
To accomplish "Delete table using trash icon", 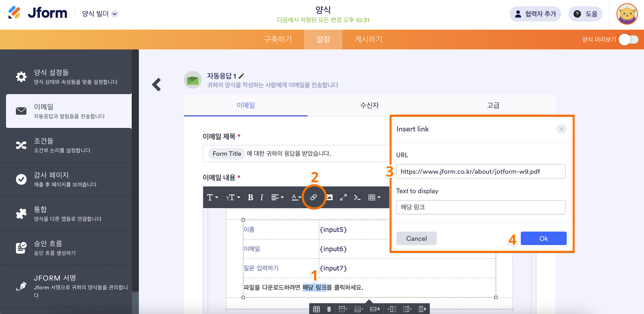I will pyautogui.click(x=329, y=309).
